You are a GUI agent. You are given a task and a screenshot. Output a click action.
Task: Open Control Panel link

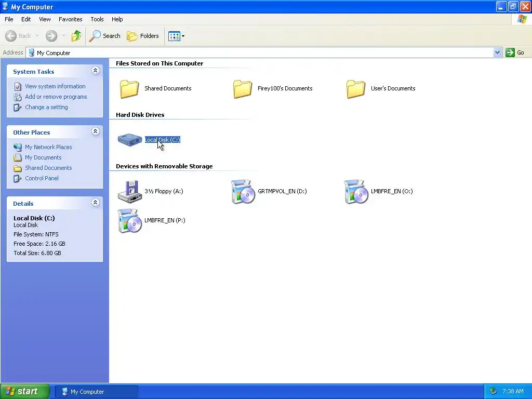click(x=42, y=178)
